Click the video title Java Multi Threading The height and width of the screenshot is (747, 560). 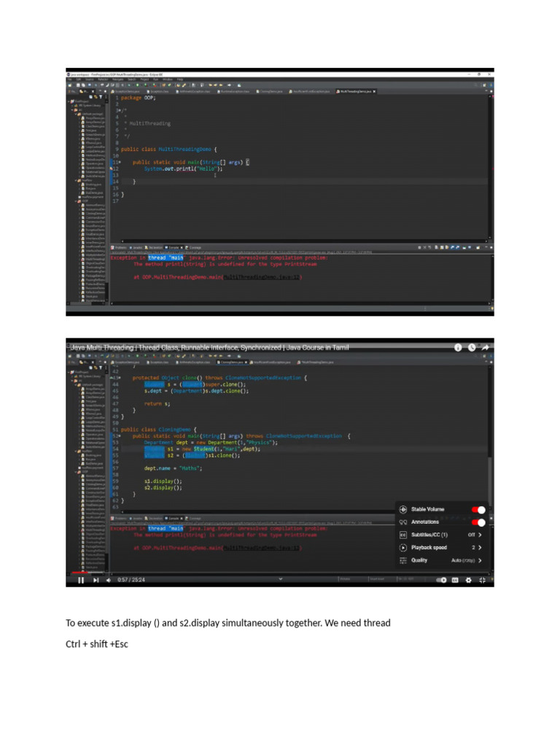click(209, 348)
